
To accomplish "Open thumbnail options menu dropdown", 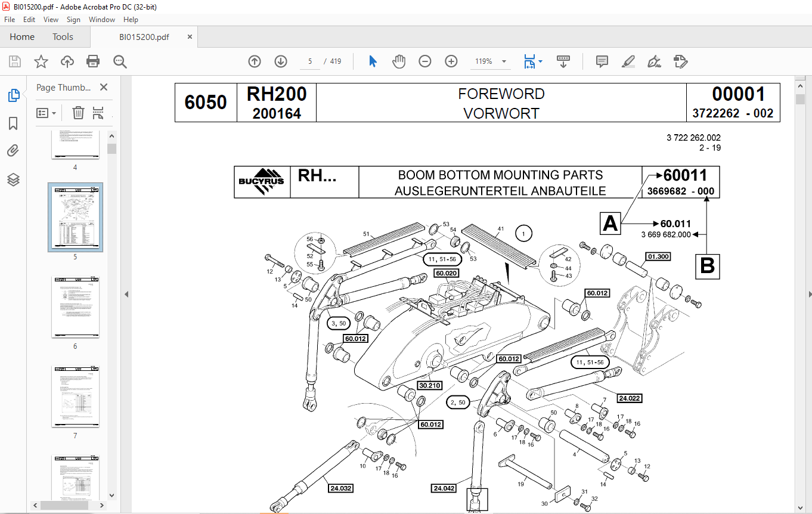I will (x=47, y=113).
